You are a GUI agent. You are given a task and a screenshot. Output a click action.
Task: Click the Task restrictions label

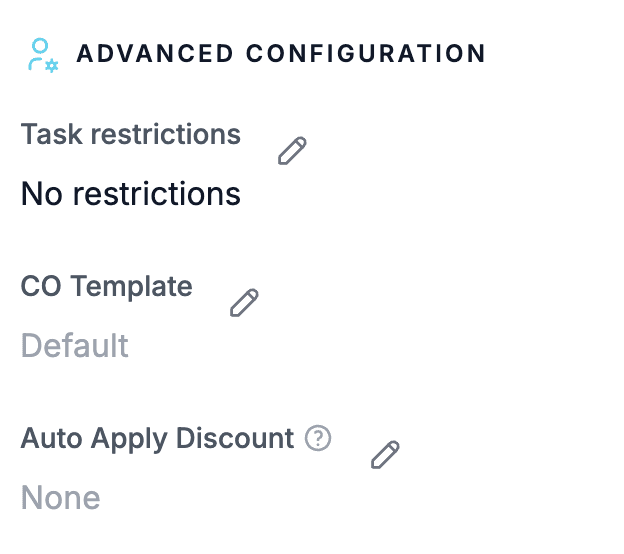pyautogui.click(x=131, y=134)
